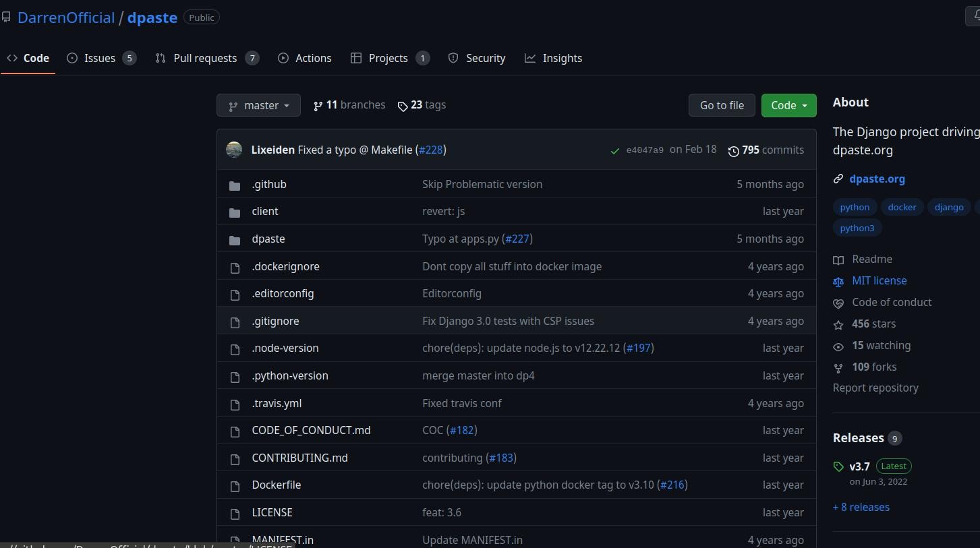The image size is (980, 548).
Task: Switch to the Issues tab
Action: [101, 58]
